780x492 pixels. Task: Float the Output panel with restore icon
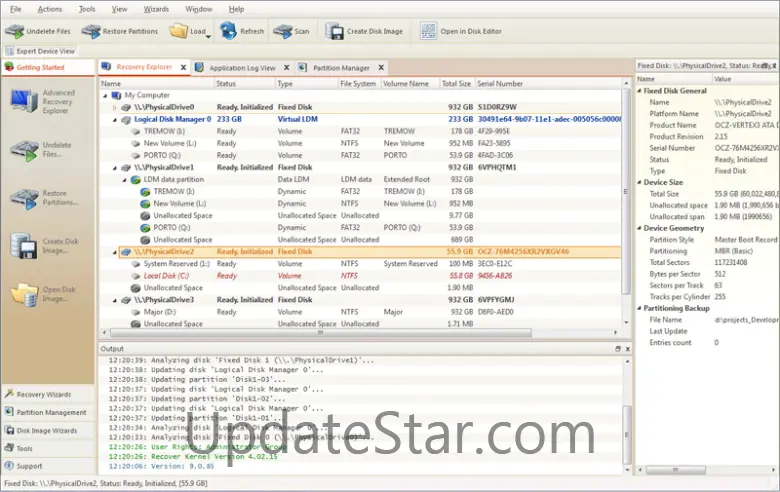click(617, 349)
